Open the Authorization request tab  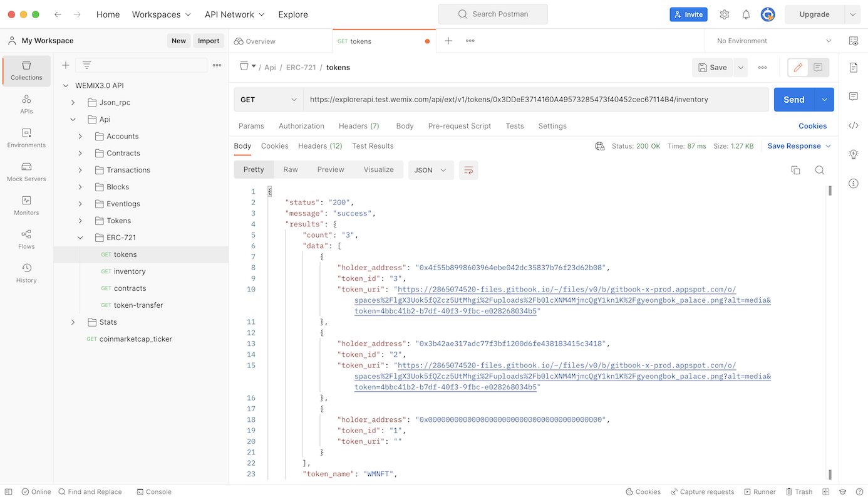(301, 126)
